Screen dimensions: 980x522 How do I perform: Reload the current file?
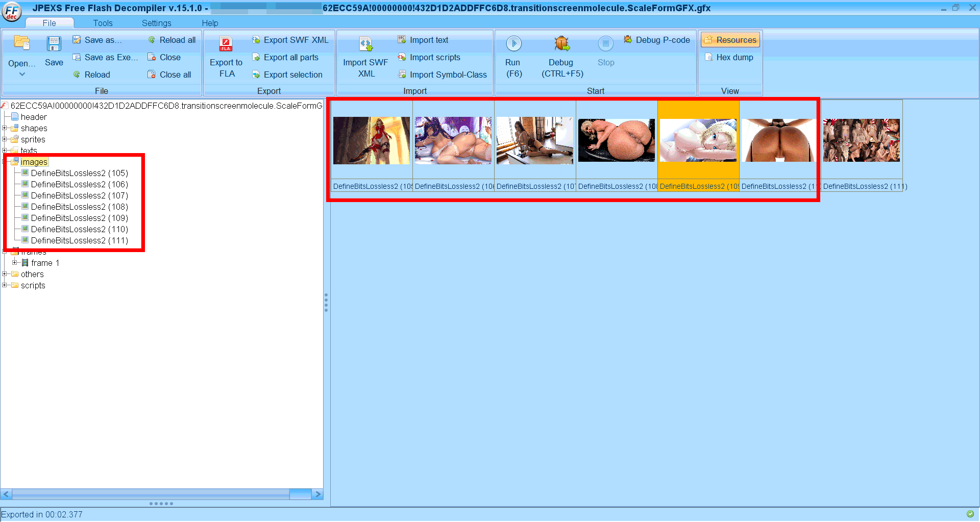pos(91,74)
